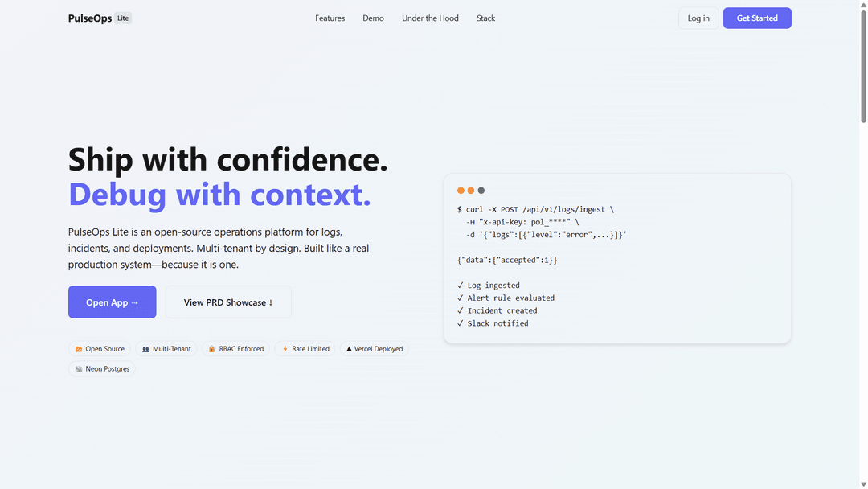
Task: Click the "Multi-Tenant" badge label
Action: [172, 349]
